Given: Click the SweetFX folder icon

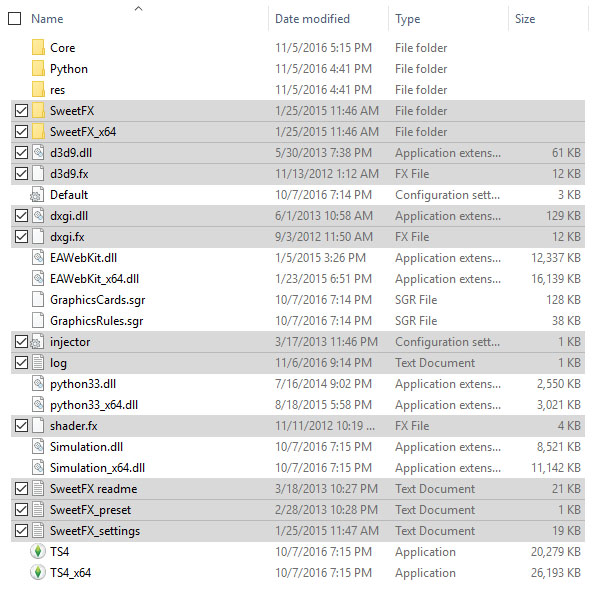Looking at the screenshot, I should 38,111.
